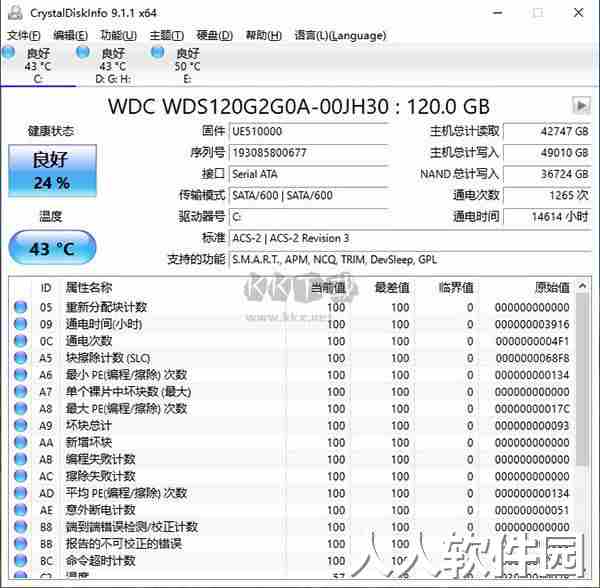Image resolution: width=600 pixels, height=588 pixels.
Task: Click the 主机总计写入 value 49010 GB
Action: (x=547, y=153)
